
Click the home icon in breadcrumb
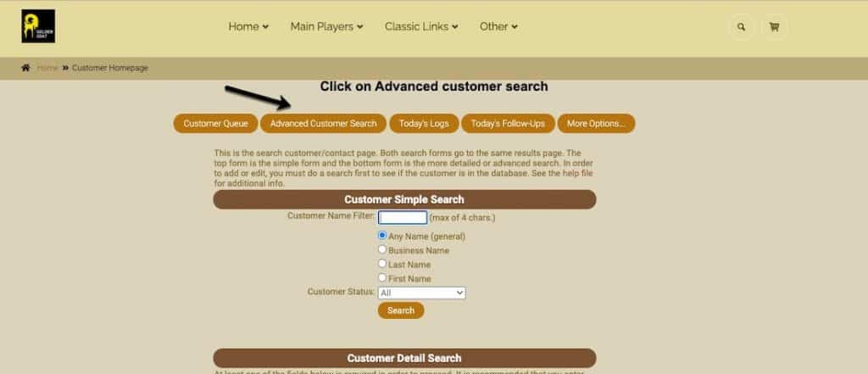[x=25, y=68]
